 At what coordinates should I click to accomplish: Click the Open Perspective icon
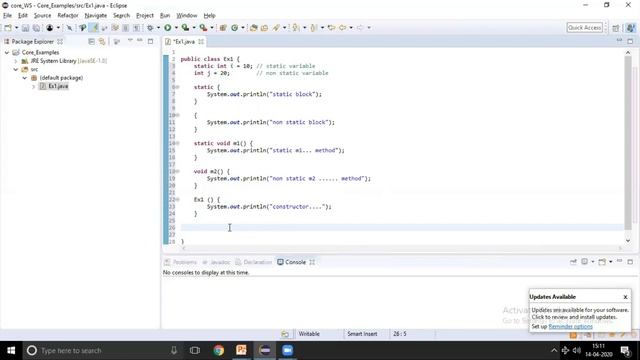click(616, 28)
